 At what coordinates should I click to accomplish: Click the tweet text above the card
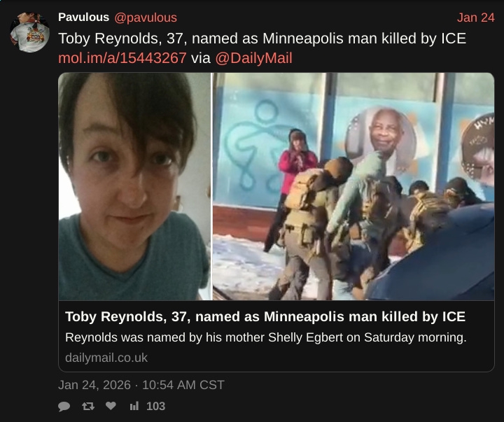coord(262,48)
